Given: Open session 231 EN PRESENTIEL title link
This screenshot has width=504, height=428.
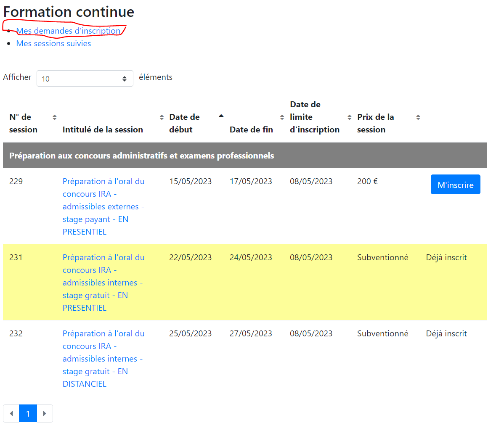Looking at the screenshot, I should [103, 283].
